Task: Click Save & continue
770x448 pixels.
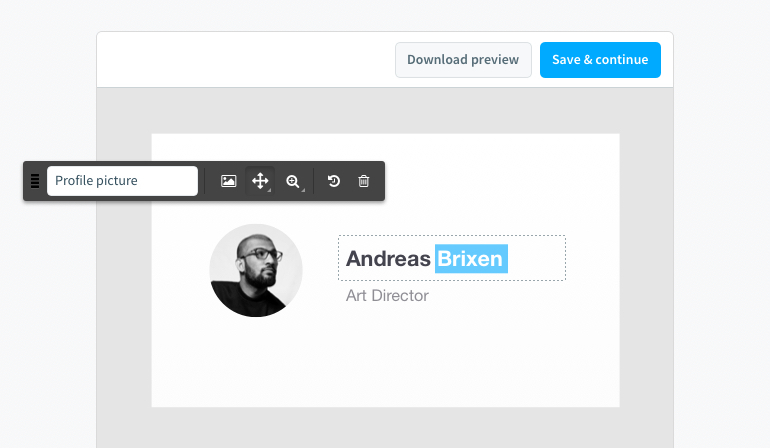Action: click(x=600, y=60)
